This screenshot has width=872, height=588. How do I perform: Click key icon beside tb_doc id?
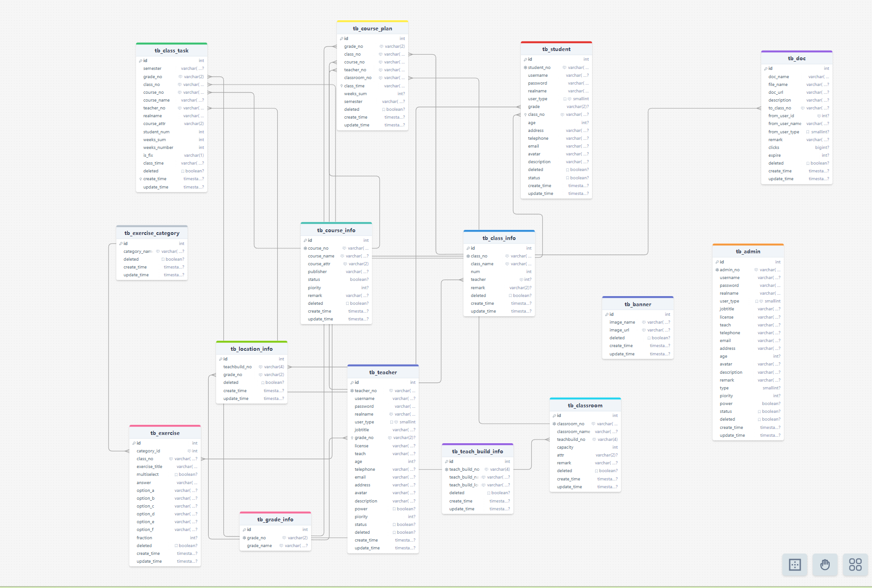tap(766, 69)
